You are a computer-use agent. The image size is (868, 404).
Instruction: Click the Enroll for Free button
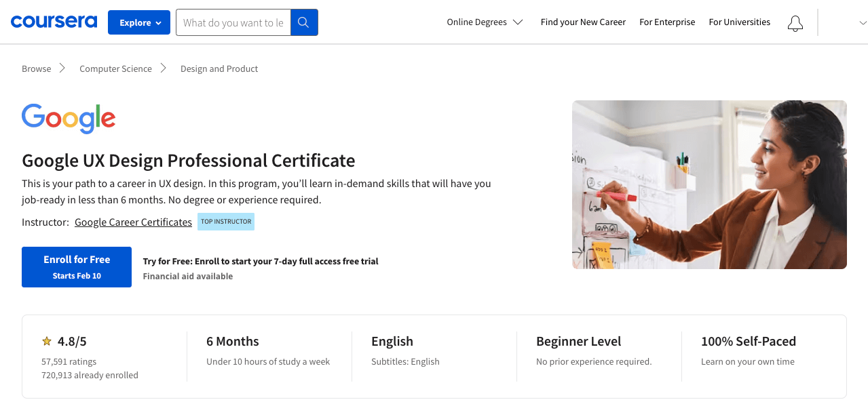[x=77, y=267]
